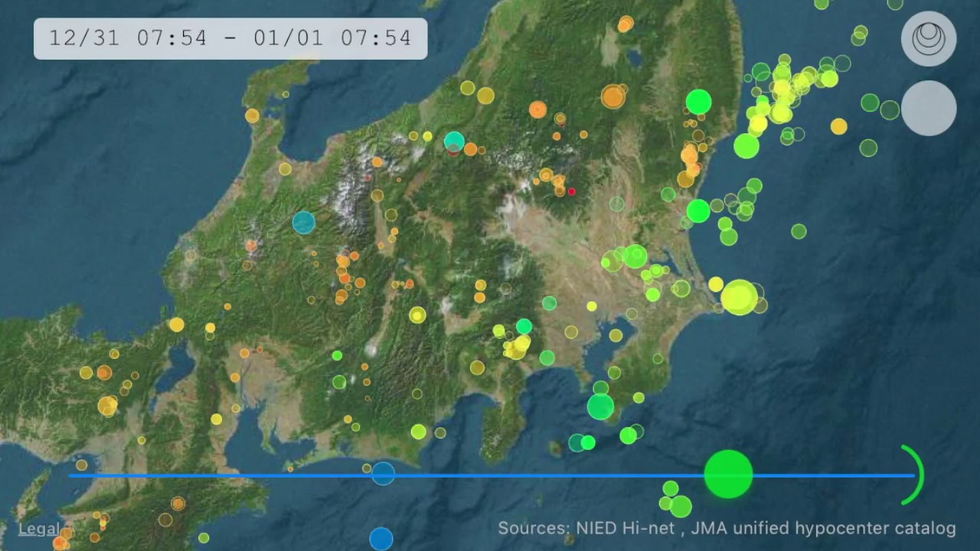
Task: Select the largest yellow quake marker off the east coast
Action: 739,297
